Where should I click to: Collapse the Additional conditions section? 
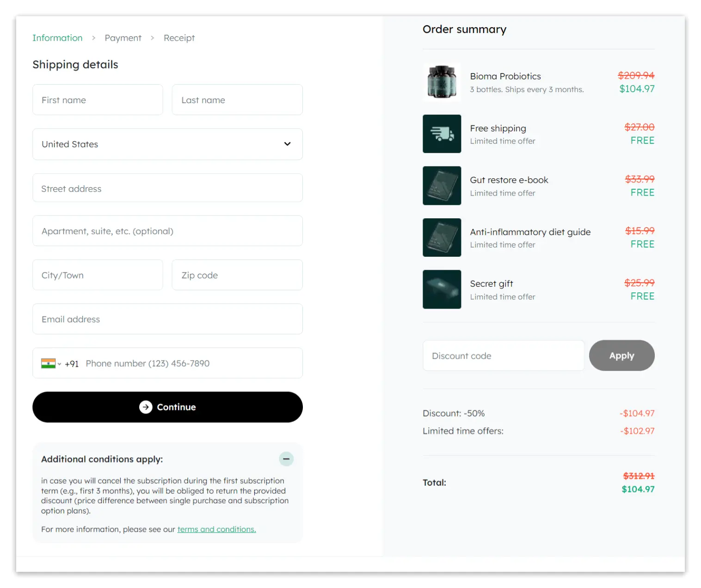click(x=286, y=459)
